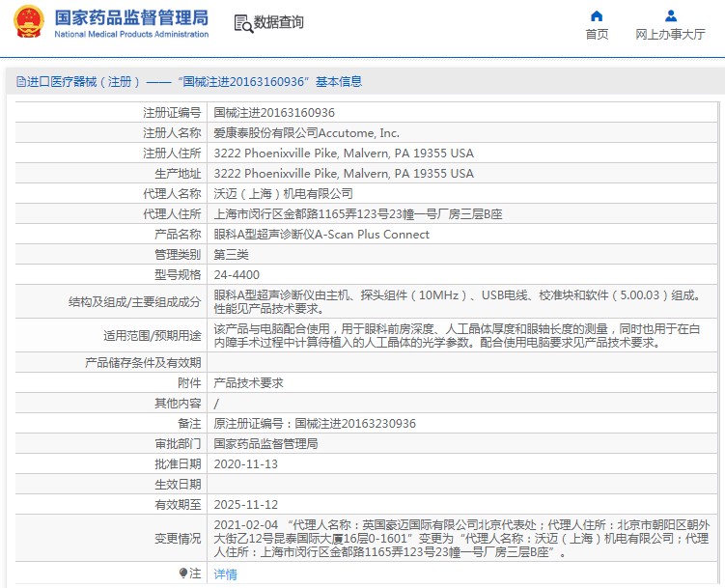Click management category 第三类

coord(231,255)
